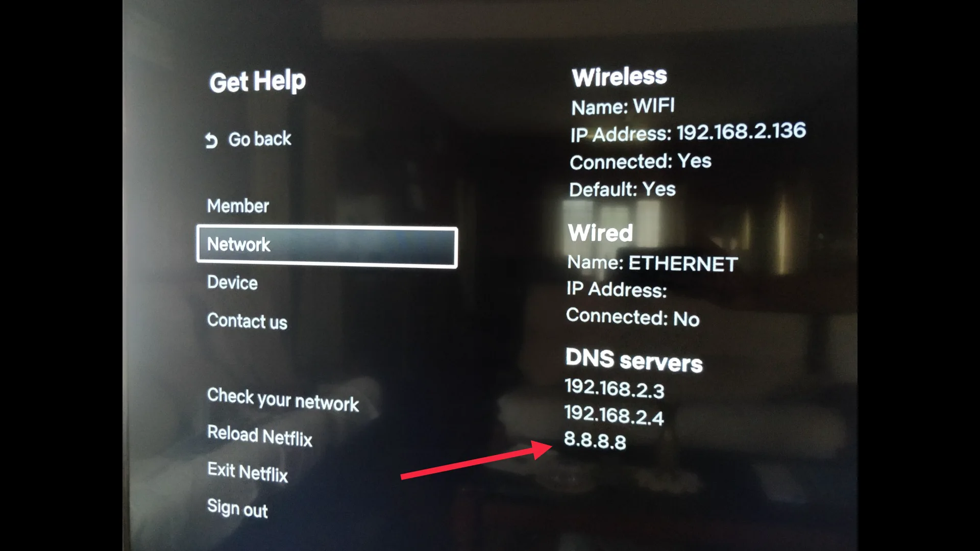Click the red arrow annotation
The width and height of the screenshot is (980, 551).
[477, 460]
